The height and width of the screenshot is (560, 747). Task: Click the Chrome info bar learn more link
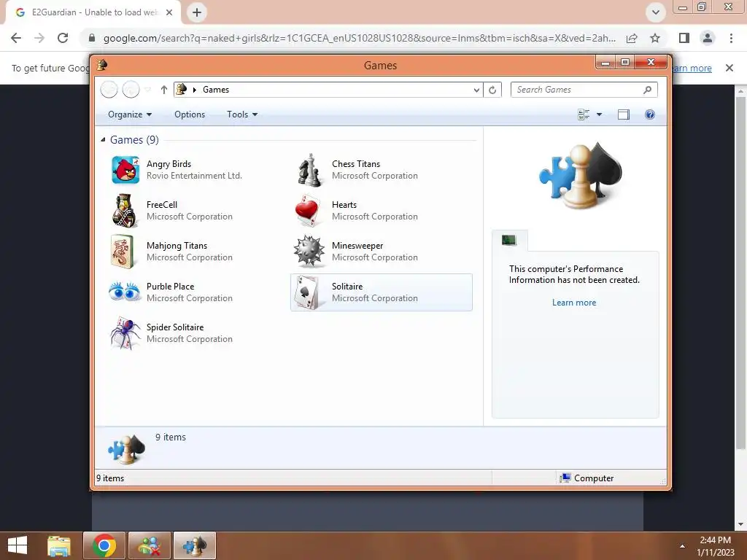pos(692,68)
